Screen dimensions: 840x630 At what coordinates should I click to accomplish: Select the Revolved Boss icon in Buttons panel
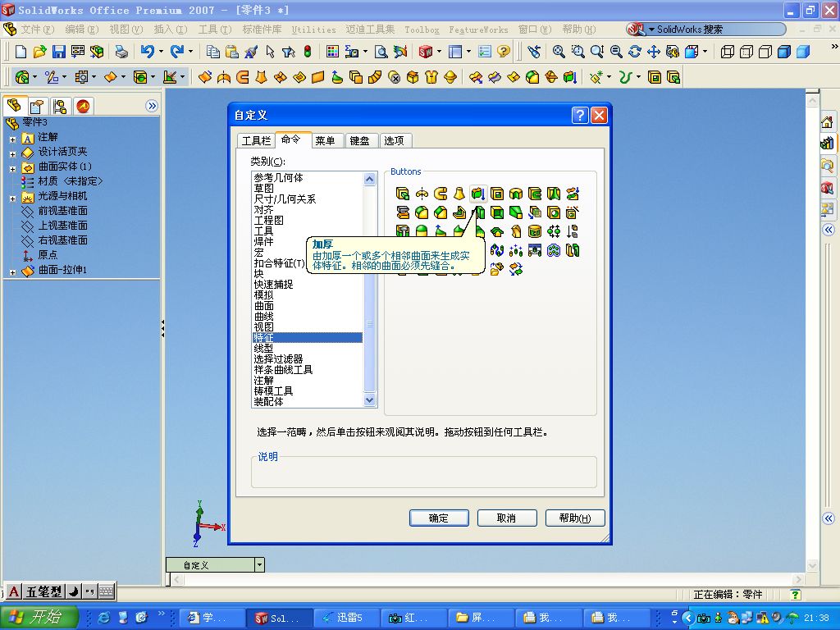422,194
